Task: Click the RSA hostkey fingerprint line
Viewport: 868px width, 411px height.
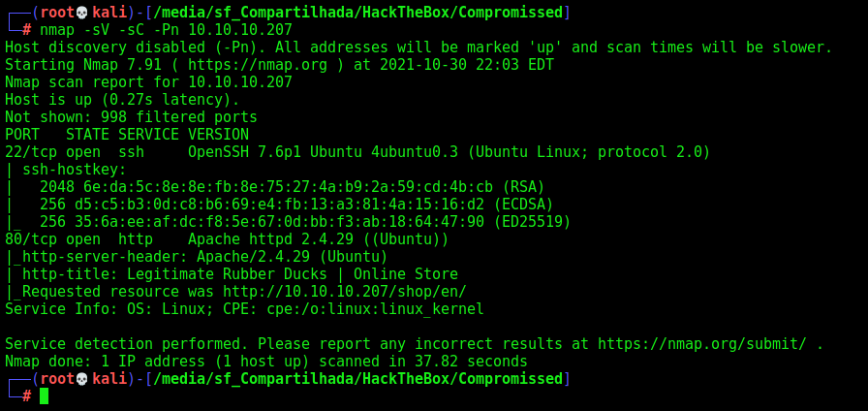Action: tap(293, 187)
